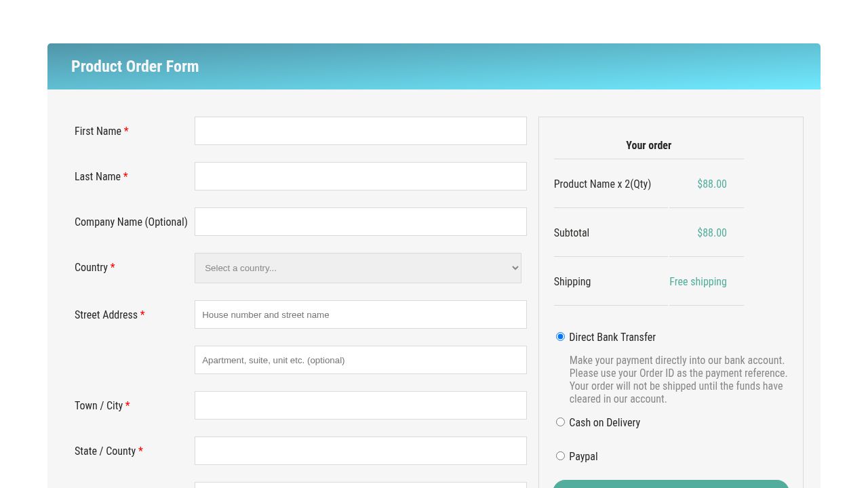Open the country selection dropdown
The width and height of the screenshot is (868, 488).
coord(357,268)
